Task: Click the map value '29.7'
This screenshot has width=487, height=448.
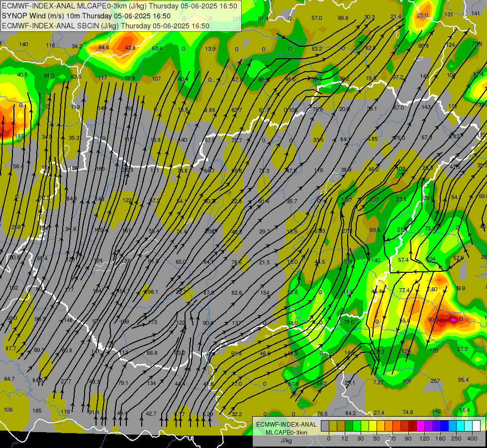Action: pyautogui.click(x=264, y=231)
